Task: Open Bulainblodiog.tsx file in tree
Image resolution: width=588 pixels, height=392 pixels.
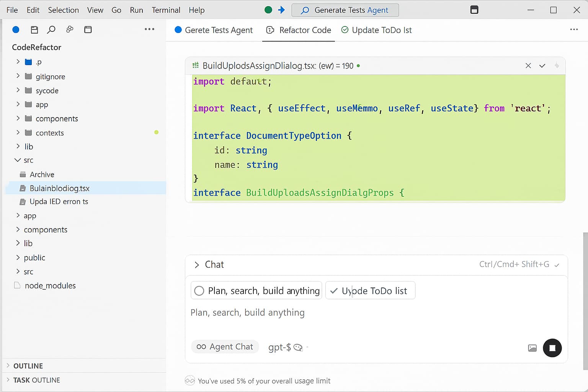Action: (x=86, y=188)
